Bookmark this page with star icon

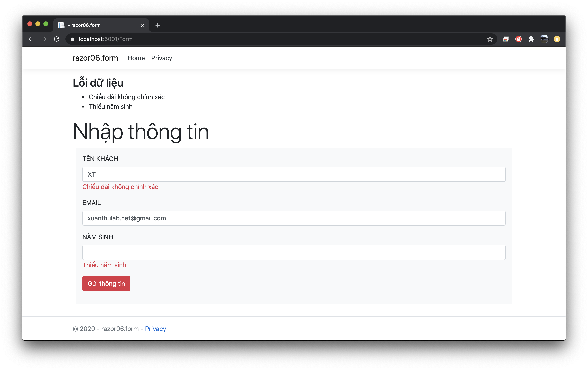click(x=490, y=39)
